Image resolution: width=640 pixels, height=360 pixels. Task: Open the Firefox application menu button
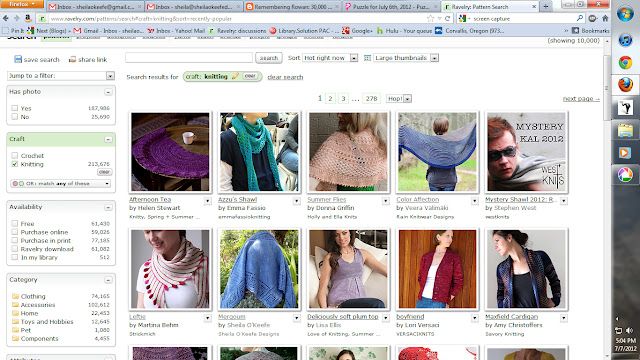click(22, 4)
